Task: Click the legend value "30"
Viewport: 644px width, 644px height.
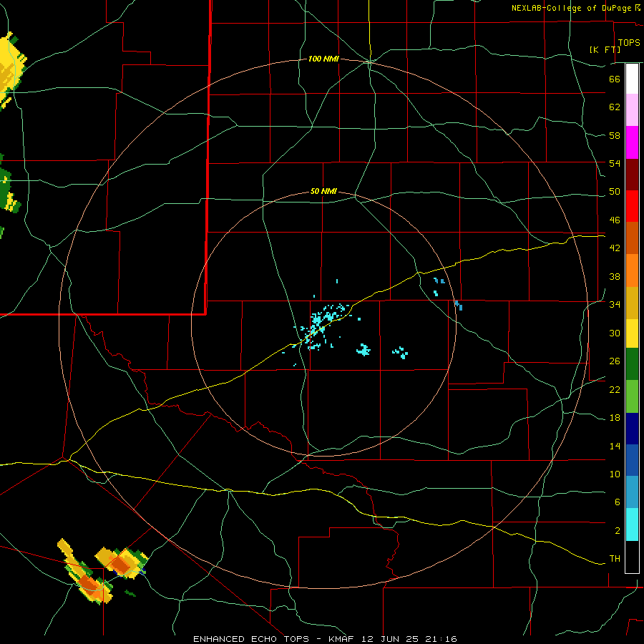Action: tap(615, 333)
